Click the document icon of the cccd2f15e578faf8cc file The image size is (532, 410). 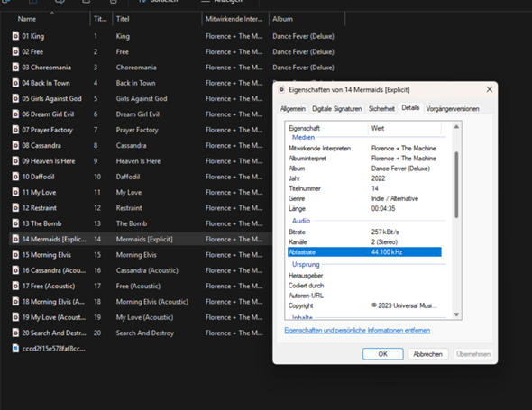[x=15, y=348]
